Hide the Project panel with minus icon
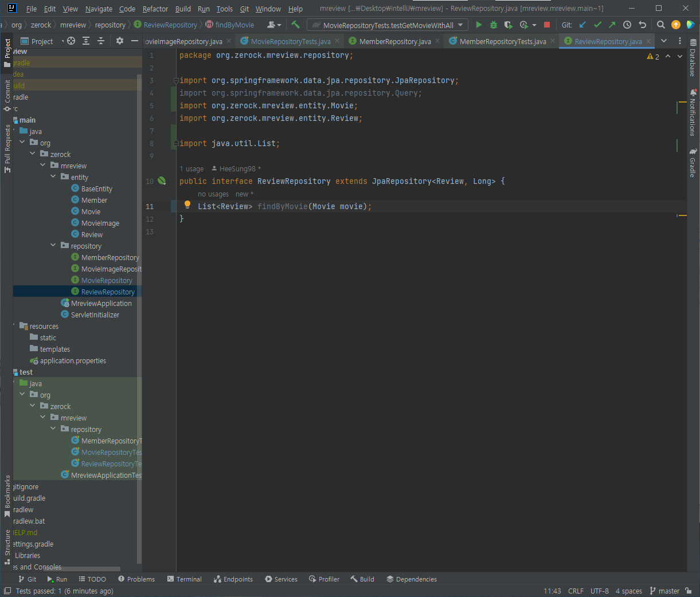This screenshot has width=700, height=597. tap(135, 41)
